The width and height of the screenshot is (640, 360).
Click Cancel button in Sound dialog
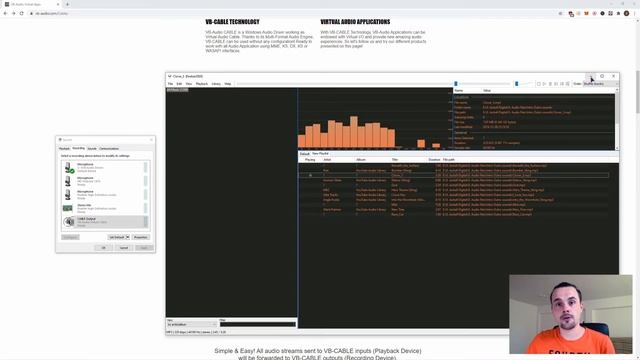point(124,248)
